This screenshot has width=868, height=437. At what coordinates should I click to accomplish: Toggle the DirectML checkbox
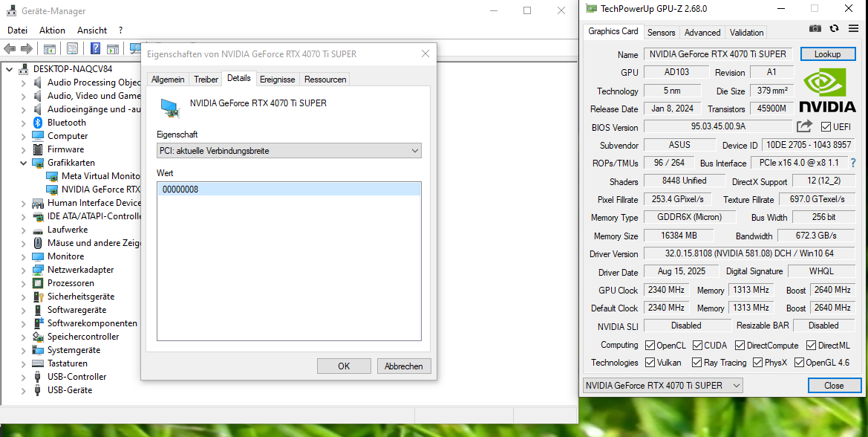811,345
